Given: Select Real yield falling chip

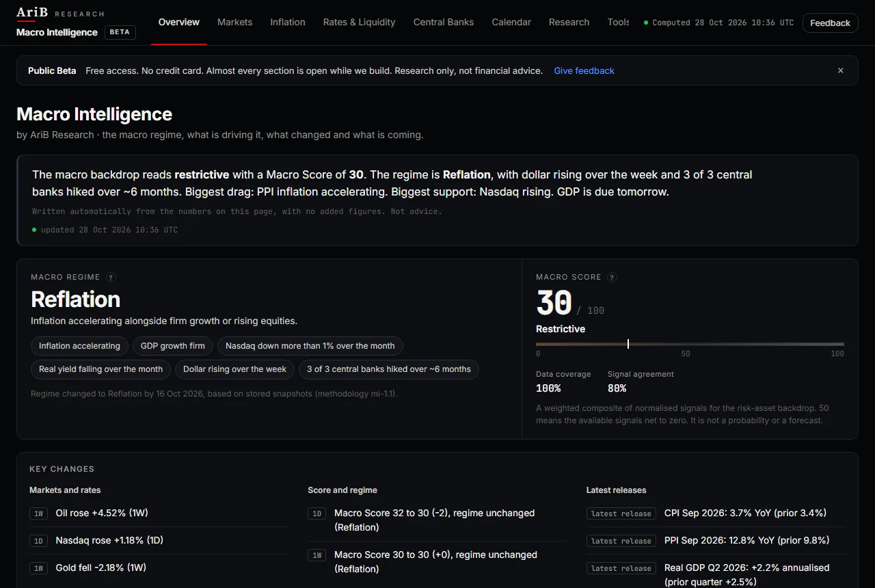Looking at the screenshot, I should [x=101, y=369].
